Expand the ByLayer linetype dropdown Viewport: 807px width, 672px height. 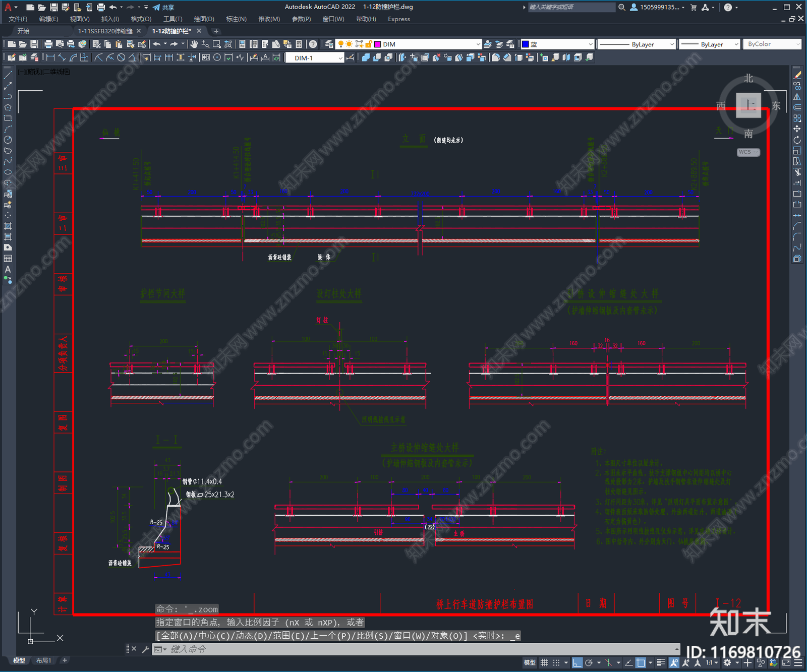637,44
